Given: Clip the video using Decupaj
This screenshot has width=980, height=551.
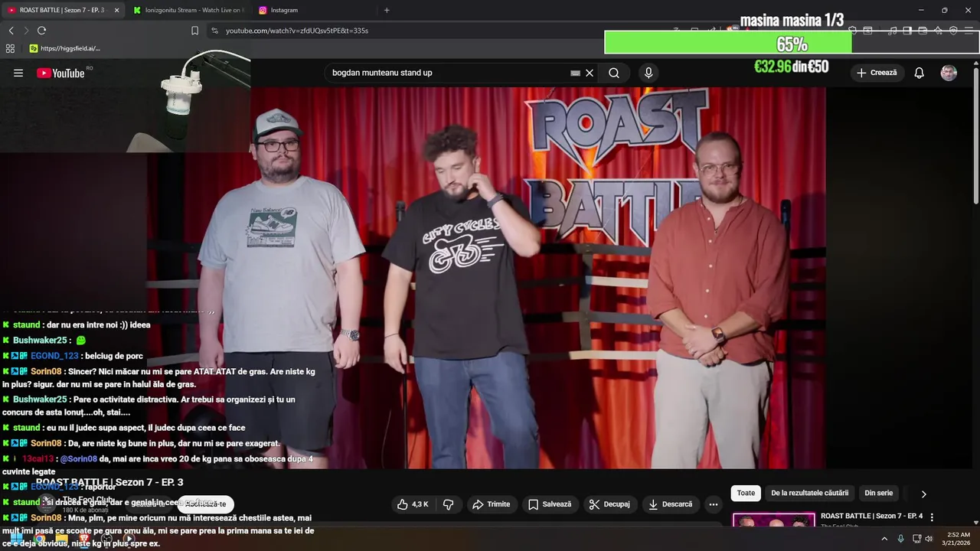Looking at the screenshot, I should [609, 504].
